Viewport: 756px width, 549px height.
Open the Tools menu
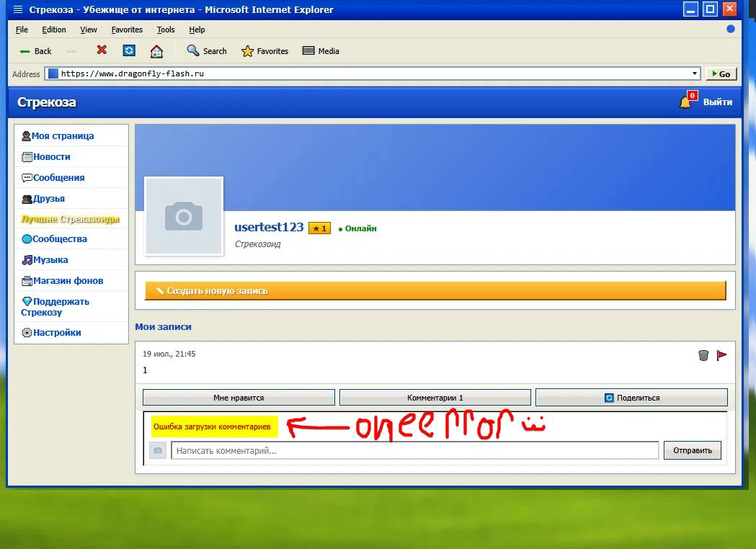pyautogui.click(x=166, y=30)
